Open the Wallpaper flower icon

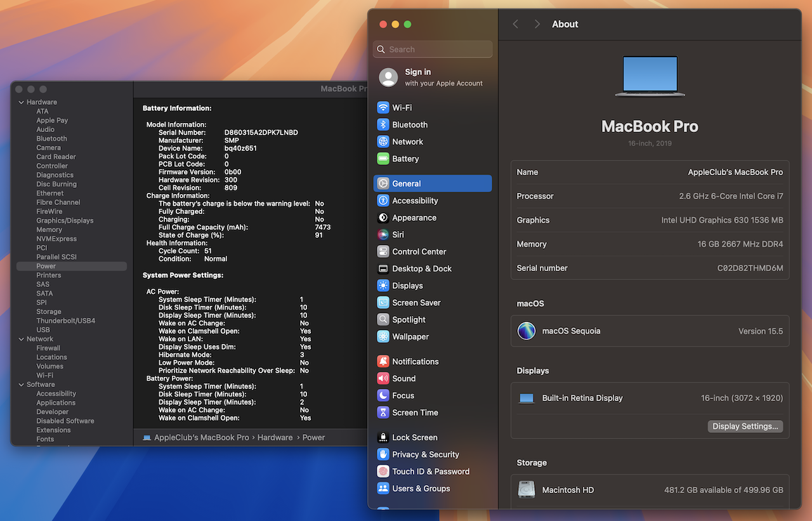(383, 337)
